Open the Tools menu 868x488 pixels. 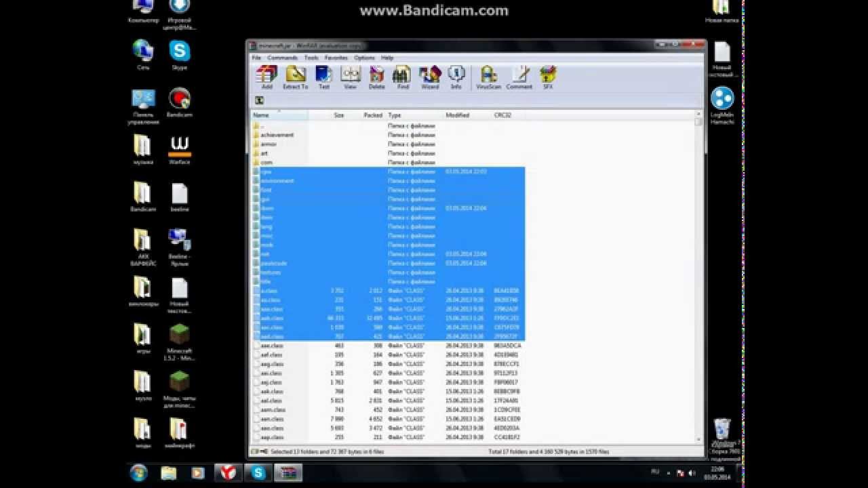click(x=311, y=58)
